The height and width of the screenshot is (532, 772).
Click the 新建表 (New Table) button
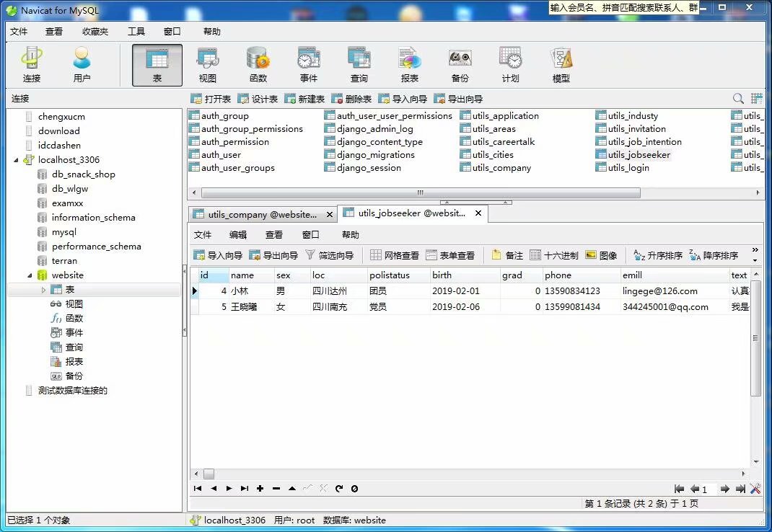click(304, 99)
